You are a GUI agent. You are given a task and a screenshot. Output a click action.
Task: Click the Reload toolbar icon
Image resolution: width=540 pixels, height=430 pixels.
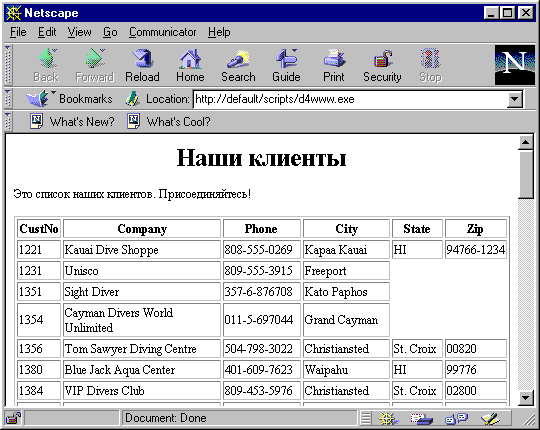142,65
